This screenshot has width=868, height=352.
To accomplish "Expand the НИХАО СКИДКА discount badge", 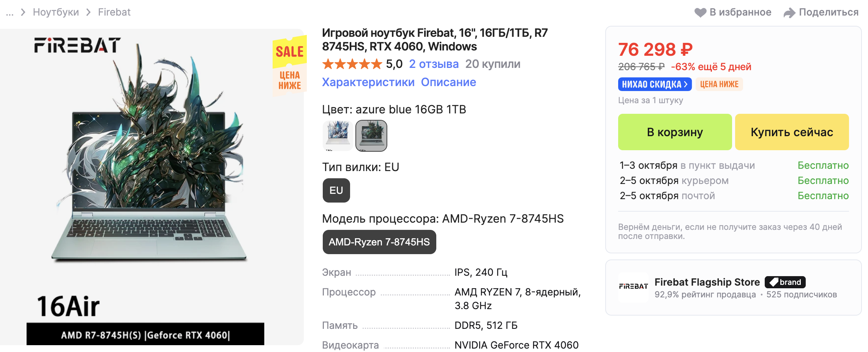I will tap(655, 84).
